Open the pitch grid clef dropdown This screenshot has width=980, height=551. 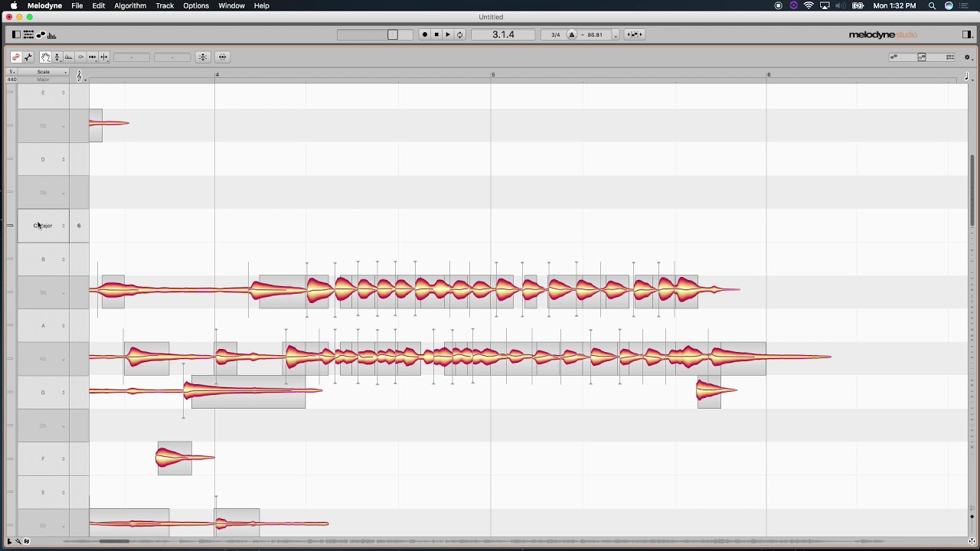(x=79, y=75)
